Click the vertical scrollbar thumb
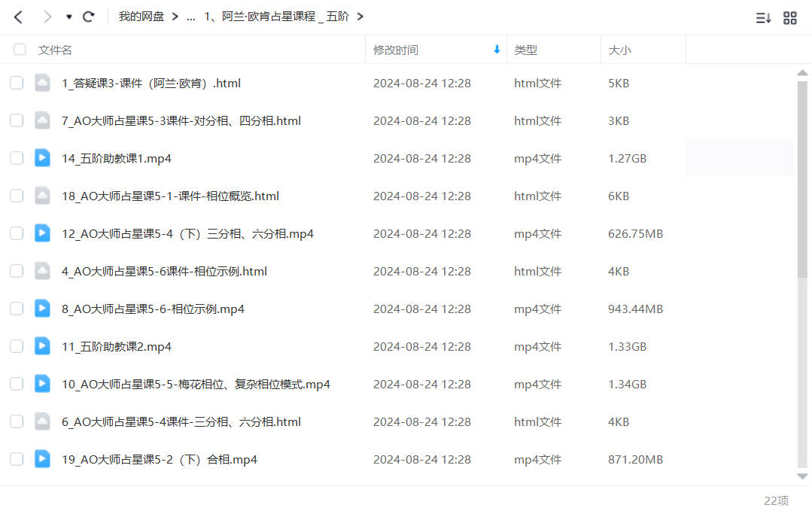The image size is (812, 511). pos(802,180)
